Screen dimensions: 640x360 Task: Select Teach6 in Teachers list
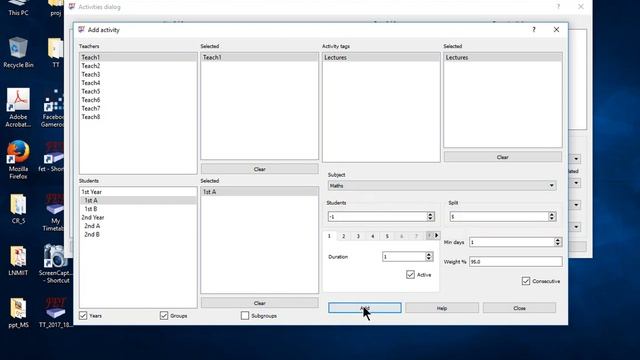(x=138, y=100)
